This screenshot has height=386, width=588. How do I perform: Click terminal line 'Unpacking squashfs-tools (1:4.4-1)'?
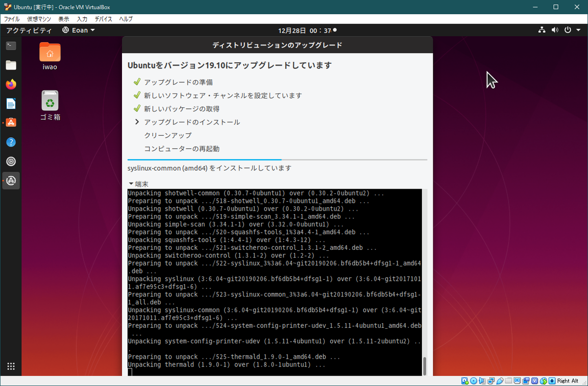tap(227, 240)
